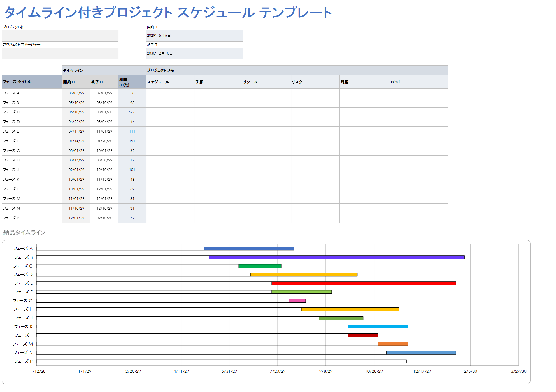Select the フェーズ C title cell
The width and height of the screenshot is (556, 392).
click(x=32, y=112)
